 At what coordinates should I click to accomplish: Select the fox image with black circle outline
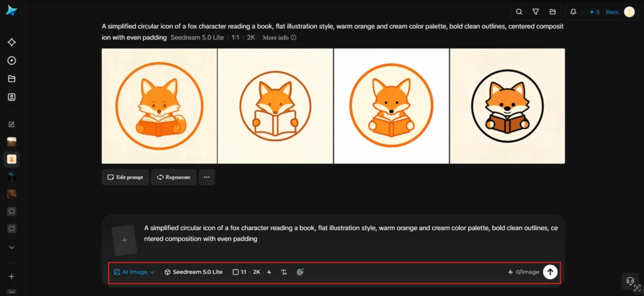click(507, 106)
